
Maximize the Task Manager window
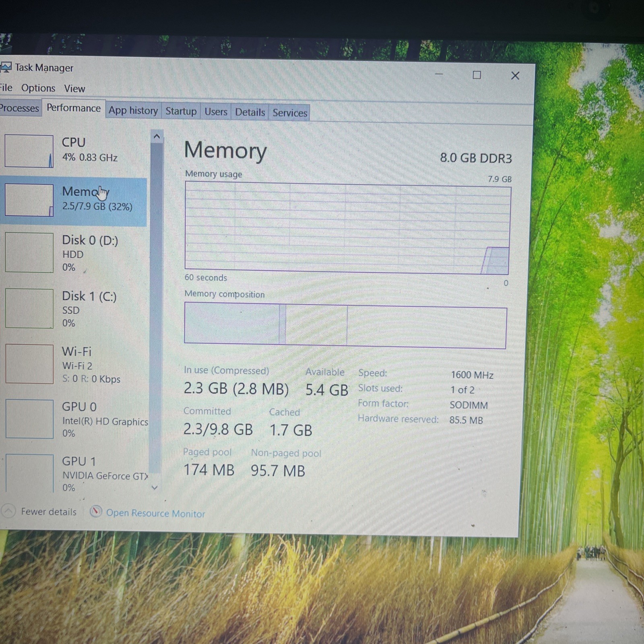click(477, 75)
